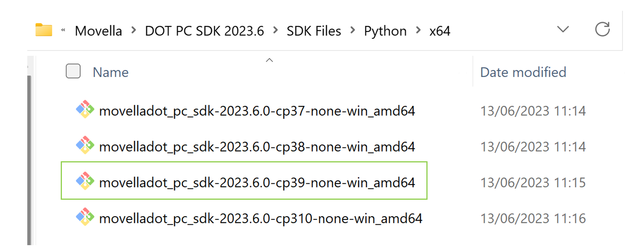Click the ascending sort caret above Name
The width and height of the screenshot is (644, 249).
point(269,60)
